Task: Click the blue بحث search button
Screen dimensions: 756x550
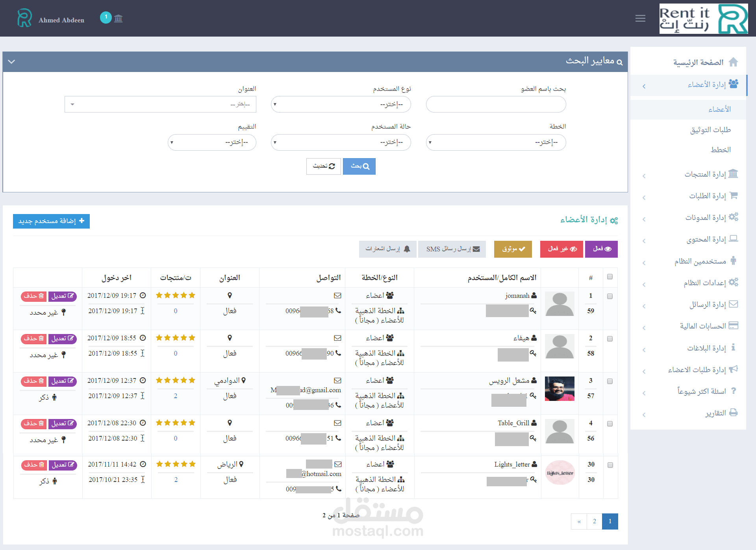Action: click(359, 166)
